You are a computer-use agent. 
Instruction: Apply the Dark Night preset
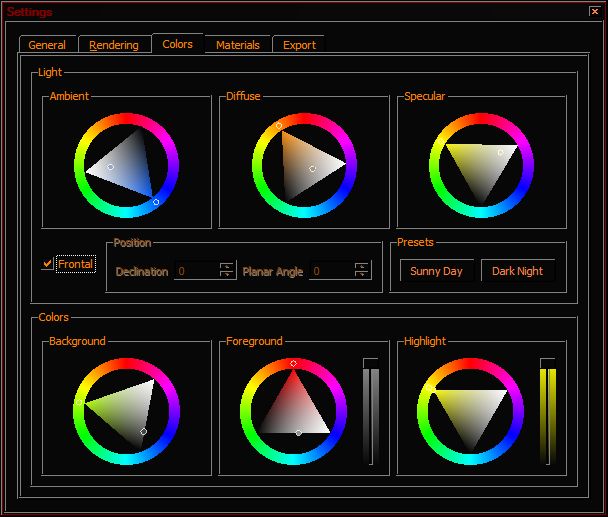[518, 271]
